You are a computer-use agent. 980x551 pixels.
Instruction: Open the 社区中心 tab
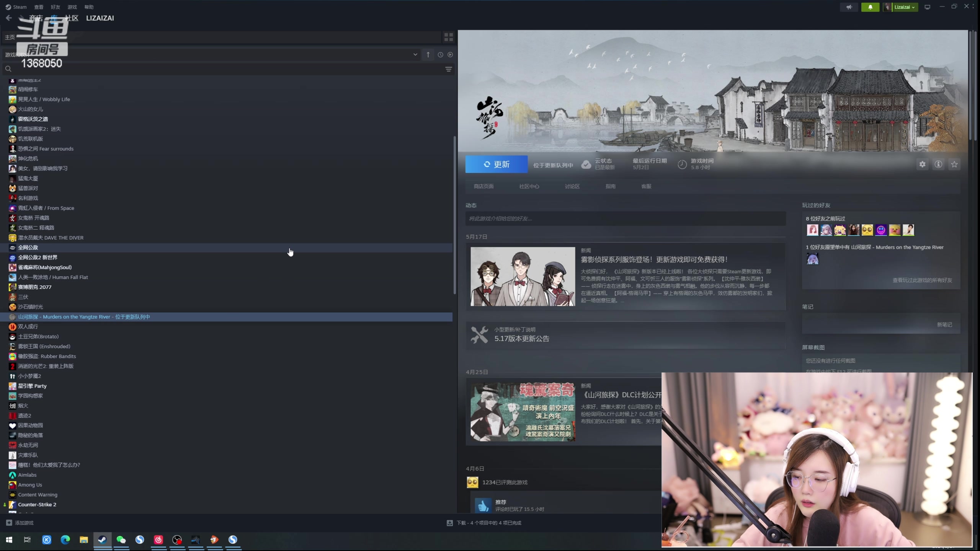click(529, 186)
